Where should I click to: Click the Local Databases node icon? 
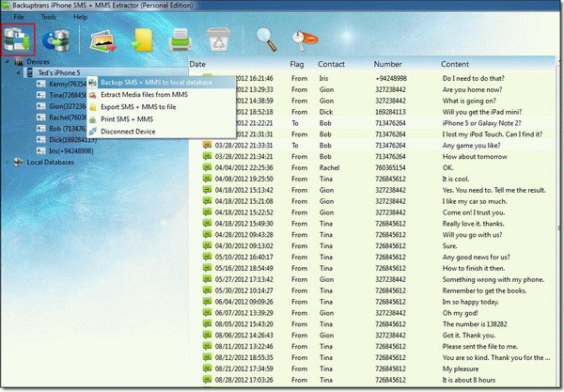click(19, 163)
